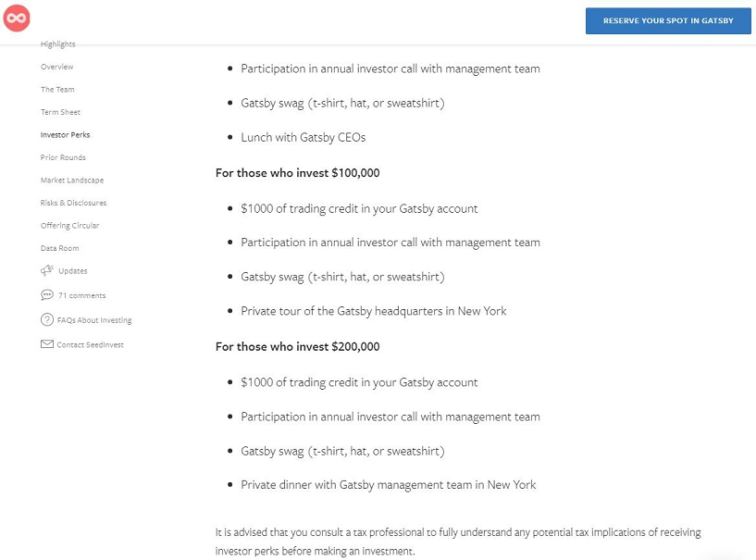The image size is (756, 560).
Task: Open Market Landscape section
Action: coord(72,180)
